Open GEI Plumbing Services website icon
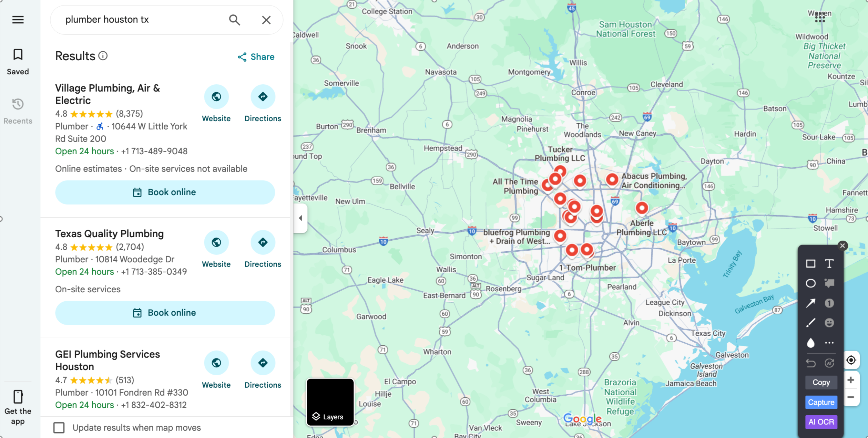This screenshot has width=868, height=438. 216,363
